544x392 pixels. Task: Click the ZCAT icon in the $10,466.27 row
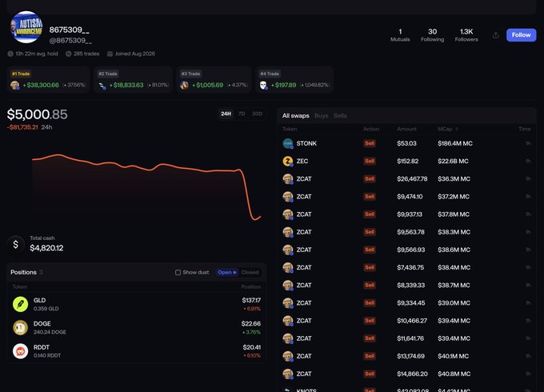(x=288, y=321)
